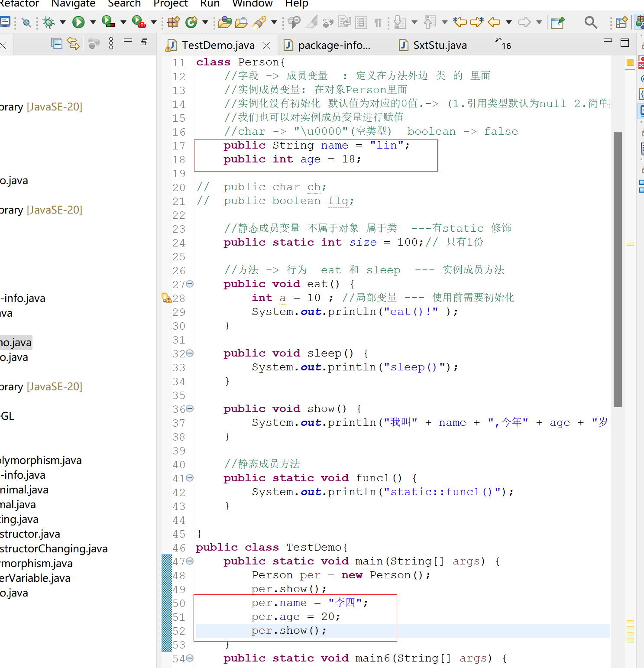Toggle Skip All Breakpoints icon

[x=26, y=22]
